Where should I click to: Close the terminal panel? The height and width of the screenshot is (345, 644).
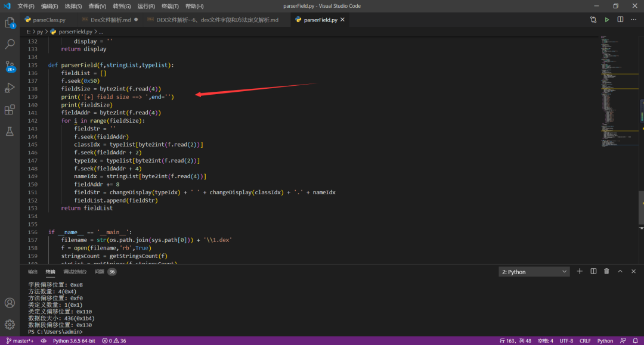pos(633,272)
